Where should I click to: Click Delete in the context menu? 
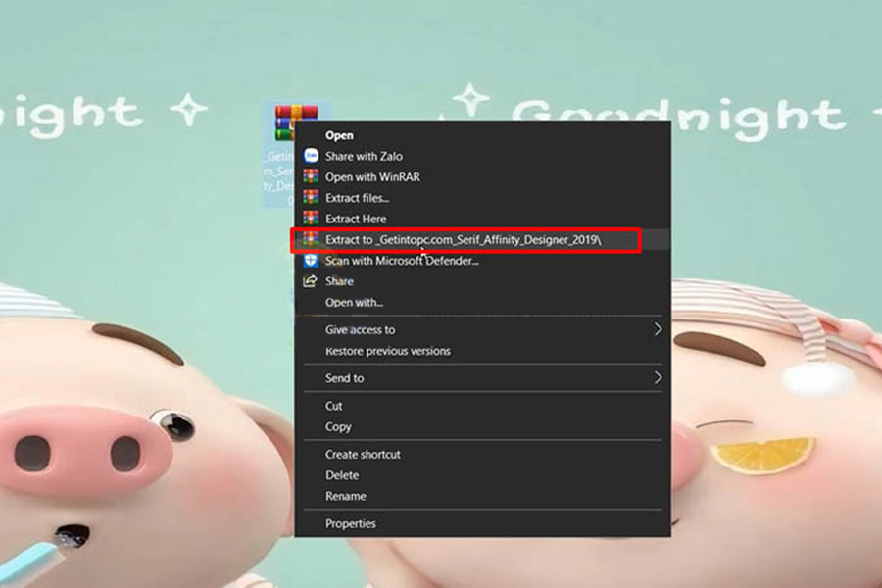(x=342, y=475)
